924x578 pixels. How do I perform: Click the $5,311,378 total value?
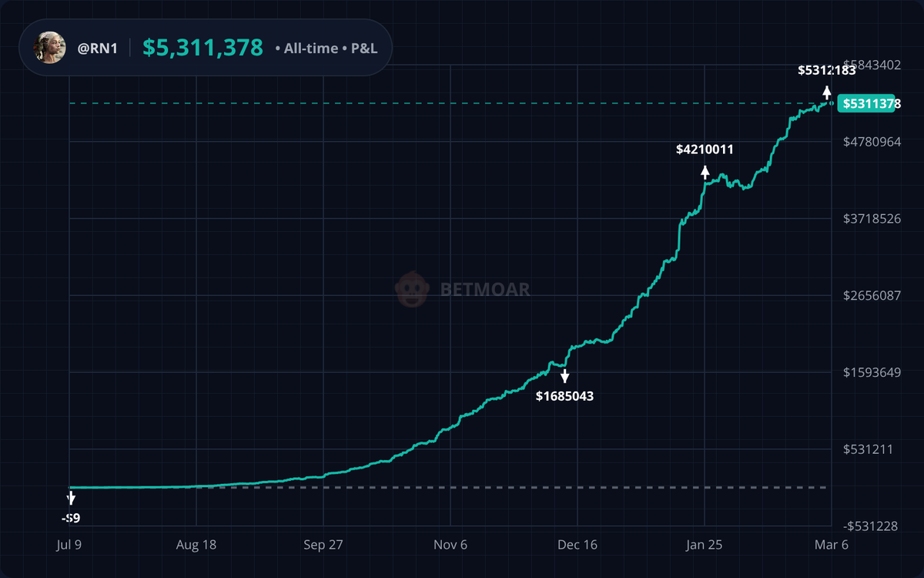[x=204, y=48]
